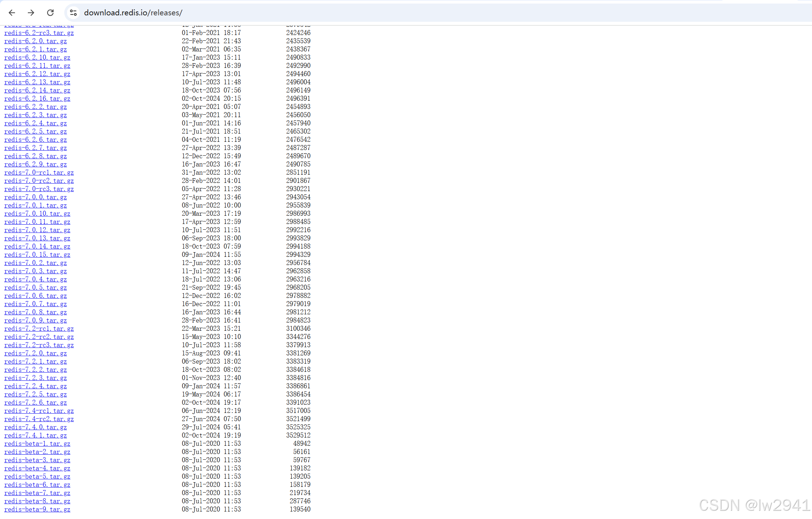
Task: Click redis-7.0.15.tar.gz link
Action: 37,255
